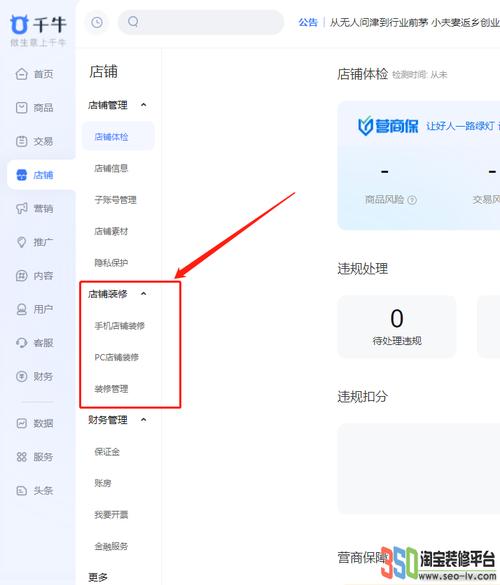Click the 推广 promotion pin icon

[22, 242]
